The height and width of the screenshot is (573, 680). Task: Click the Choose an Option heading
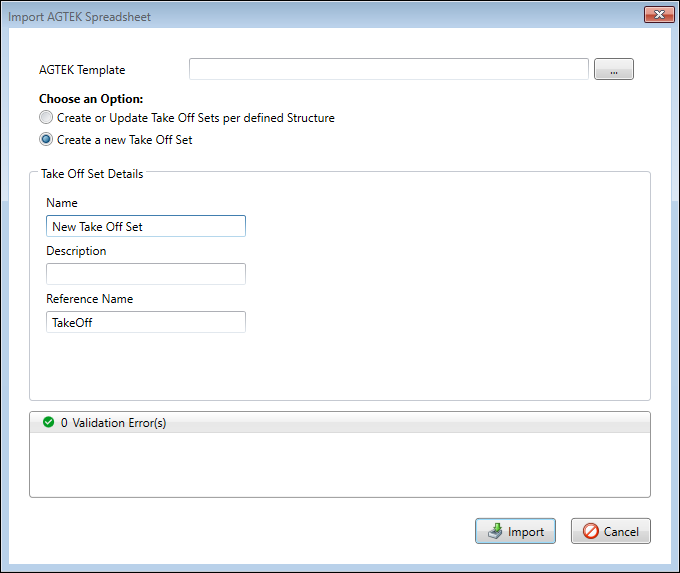[91, 99]
